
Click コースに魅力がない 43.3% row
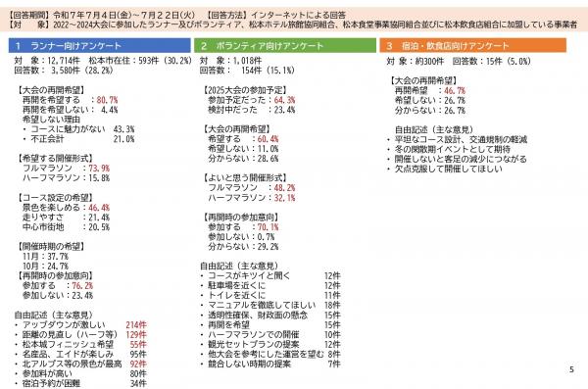78,129
